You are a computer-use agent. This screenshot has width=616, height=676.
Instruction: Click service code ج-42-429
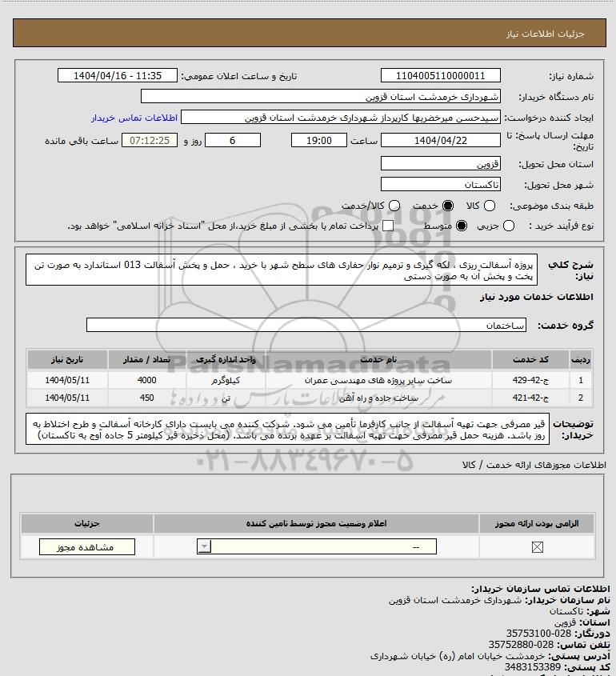point(530,380)
